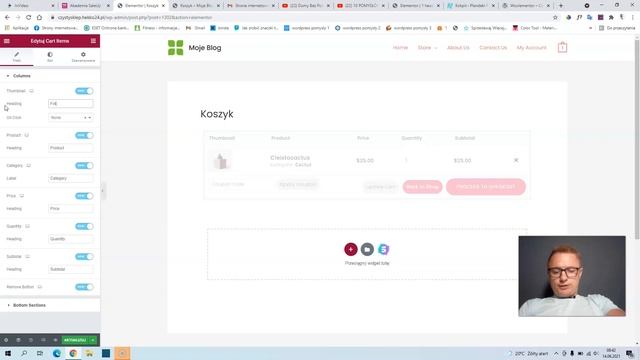This screenshot has height=360, width=640.
Task: Click the Product Heading input field
Action: click(x=71, y=148)
